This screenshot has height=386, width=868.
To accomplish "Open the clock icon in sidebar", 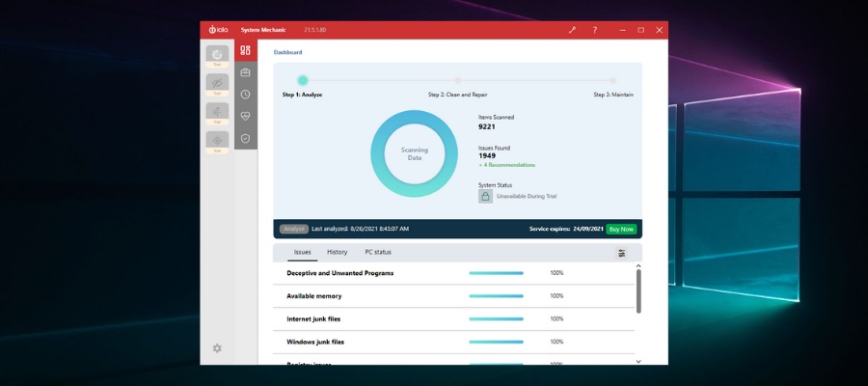I will [245, 95].
